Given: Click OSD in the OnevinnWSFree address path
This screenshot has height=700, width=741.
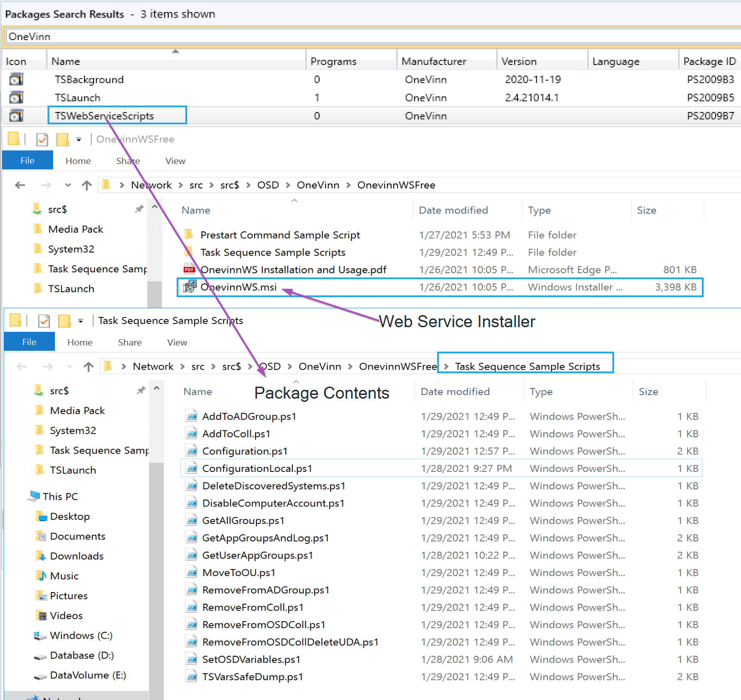Looking at the screenshot, I should [x=268, y=185].
